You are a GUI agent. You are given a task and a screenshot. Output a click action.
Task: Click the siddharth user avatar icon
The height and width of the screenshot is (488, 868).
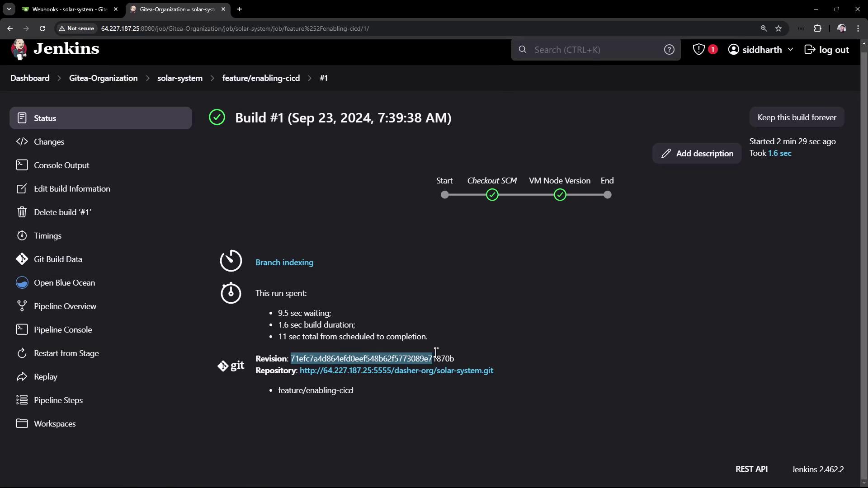734,50
